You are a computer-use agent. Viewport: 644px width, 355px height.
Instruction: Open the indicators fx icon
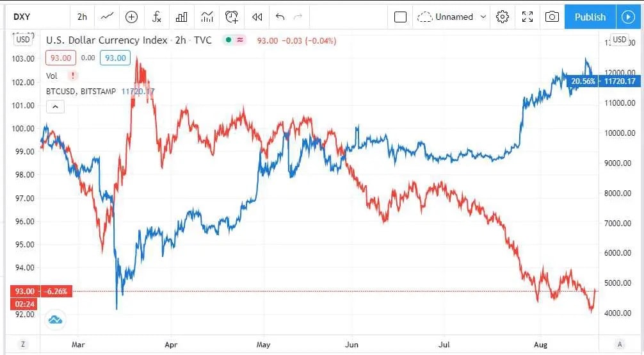tap(156, 17)
